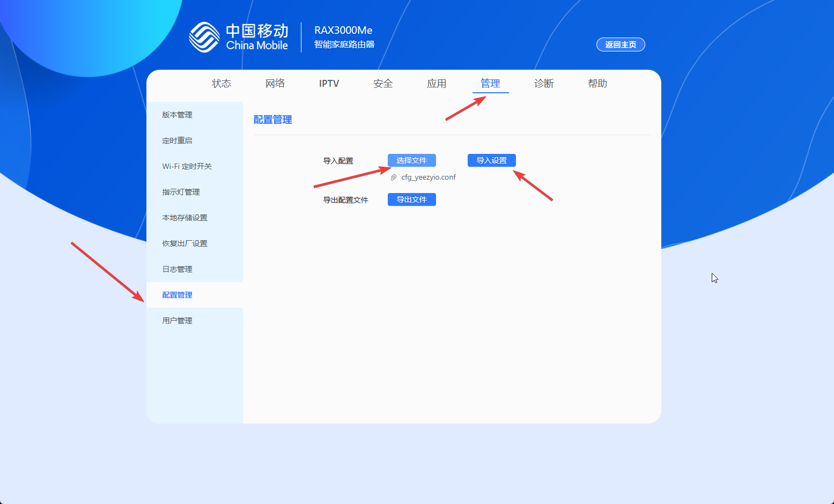This screenshot has height=504, width=834.
Task: Select 恢复出厂设置 in the sidebar
Action: [185, 243]
